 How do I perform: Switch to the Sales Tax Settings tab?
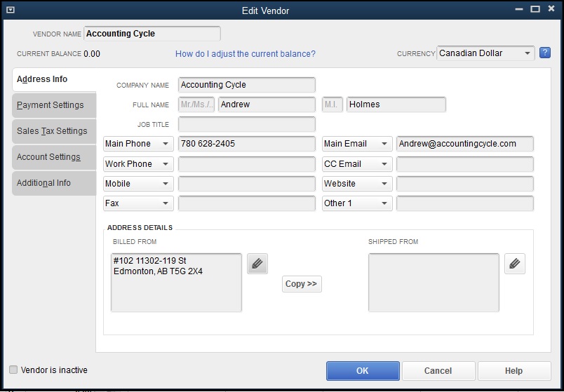pyautogui.click(x=54, y=131)
